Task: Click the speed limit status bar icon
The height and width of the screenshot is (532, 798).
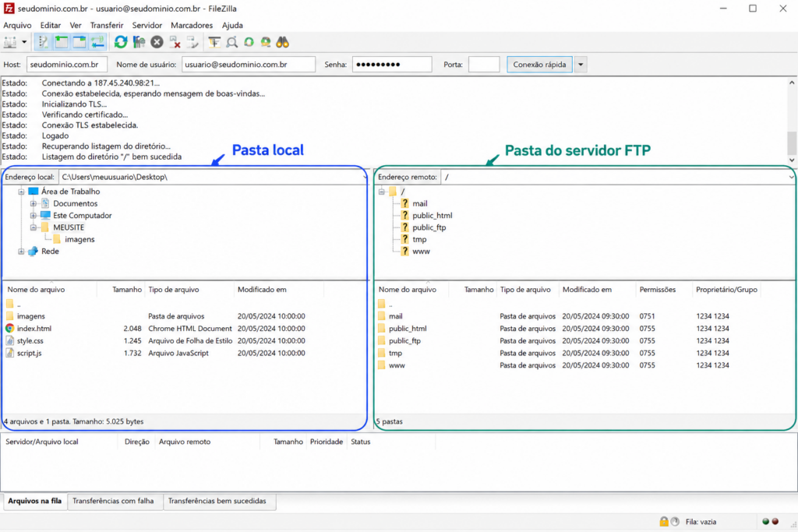Action: pos(675,521)
